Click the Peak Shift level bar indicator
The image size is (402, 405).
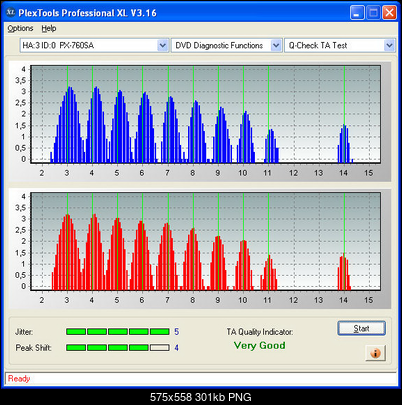click(118, 348)
